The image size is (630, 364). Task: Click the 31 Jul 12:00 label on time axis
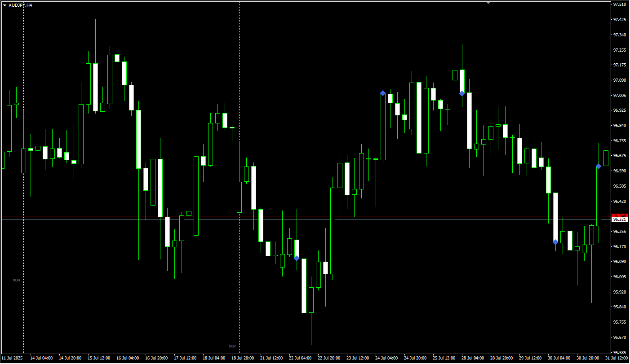pyautogui.click(x=616, y=358)
